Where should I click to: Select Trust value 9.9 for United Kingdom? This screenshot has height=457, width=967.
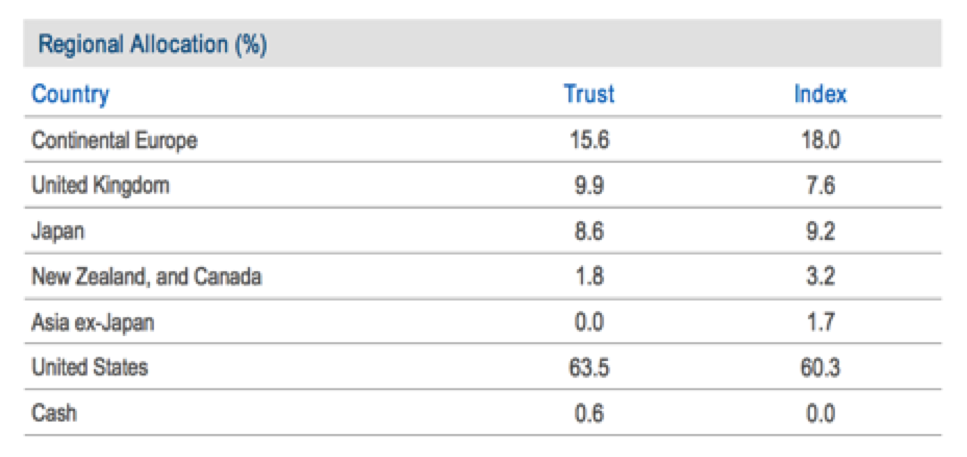[590, 185]
